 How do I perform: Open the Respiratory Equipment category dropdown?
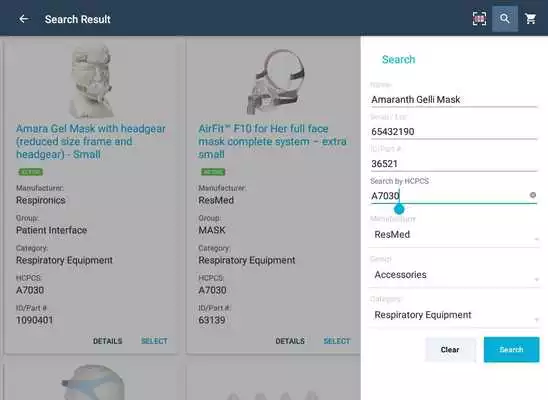click(x=454, y=315)
